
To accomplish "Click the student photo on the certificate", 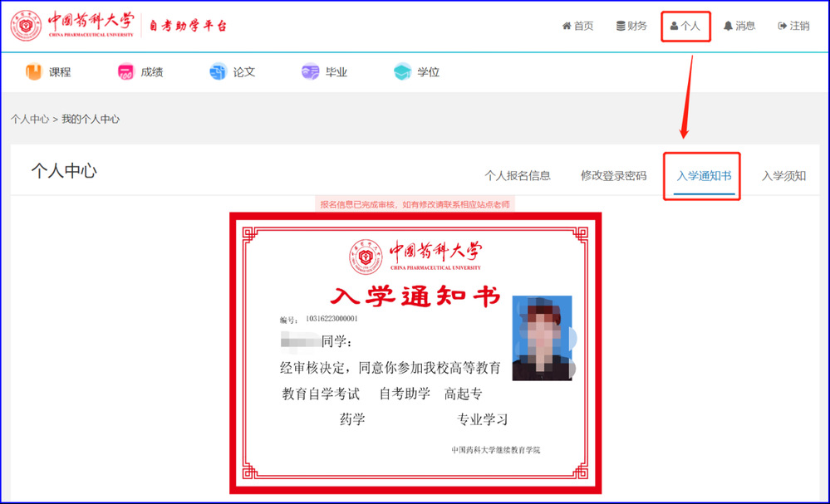I will 542,338.
